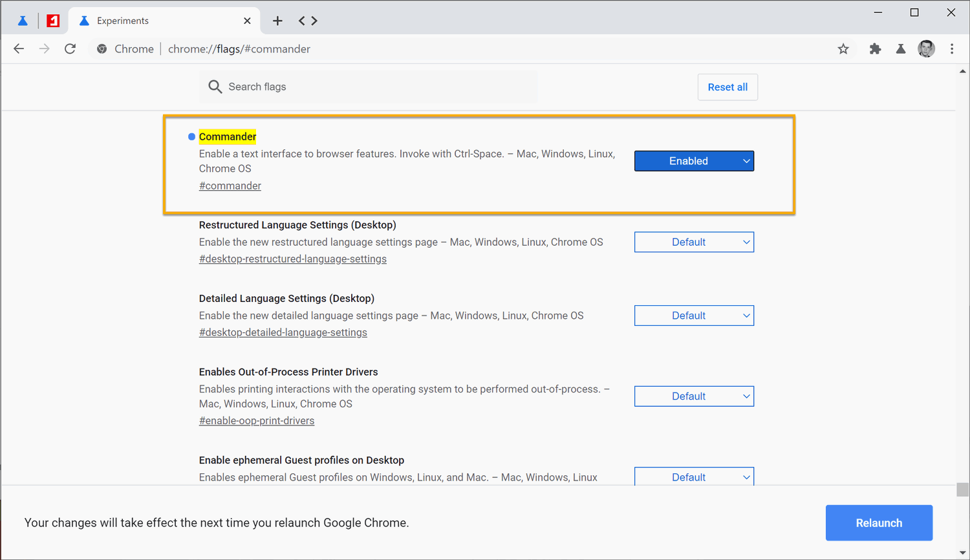Open the Chrome three-dot menu
Image resolution: width=970 pixels, height=560 pixels.
tap(952, 49)
